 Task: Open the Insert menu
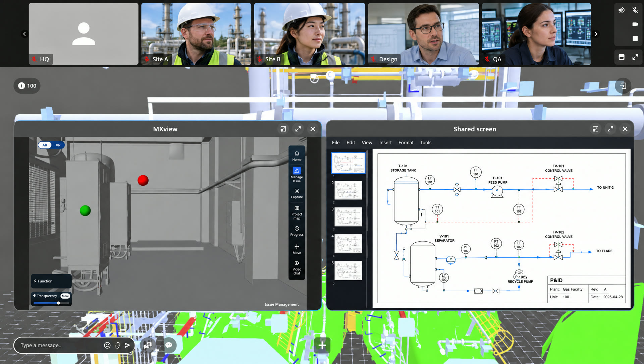coord(385,142)
